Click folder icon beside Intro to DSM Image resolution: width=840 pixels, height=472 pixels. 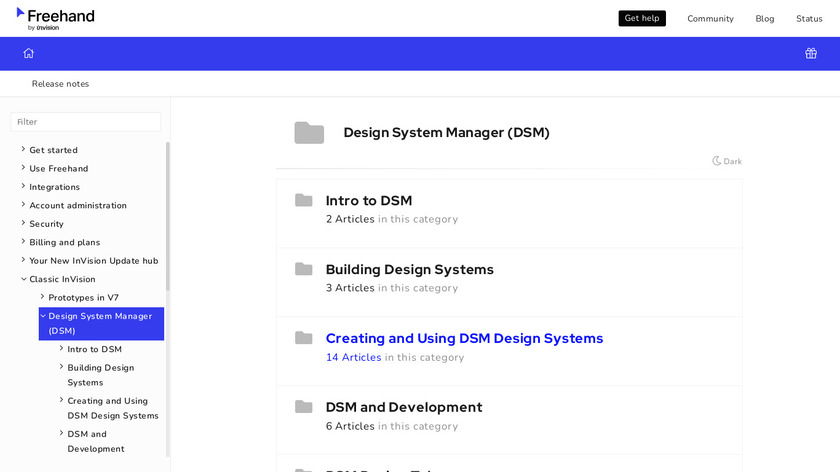(x=304, y=201)
